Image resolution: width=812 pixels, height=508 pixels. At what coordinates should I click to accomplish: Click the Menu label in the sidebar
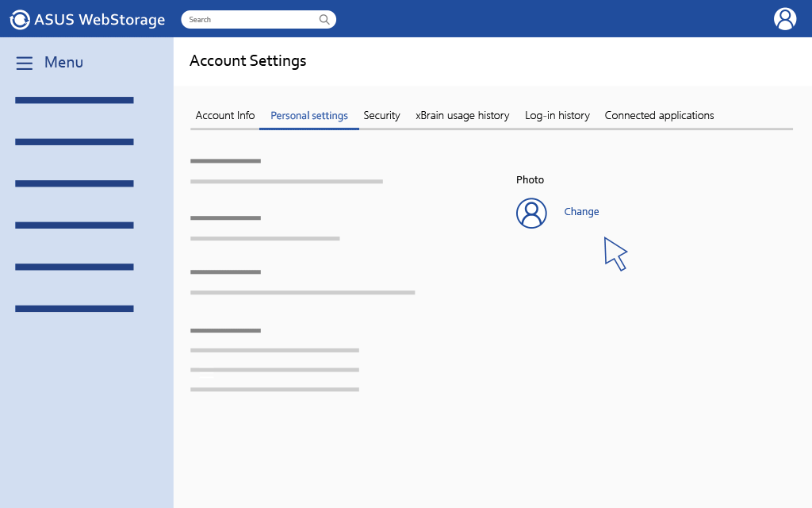coord(63,62)
